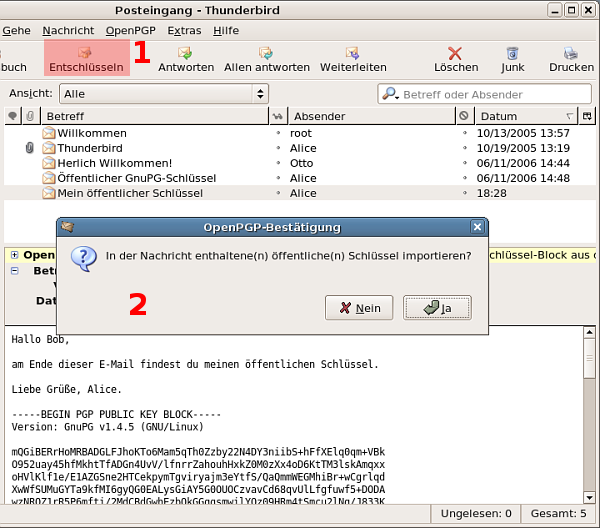This screenshot has width=600, height=528.
Task: Open the column picker icon
Action: [x=587, y=116]
